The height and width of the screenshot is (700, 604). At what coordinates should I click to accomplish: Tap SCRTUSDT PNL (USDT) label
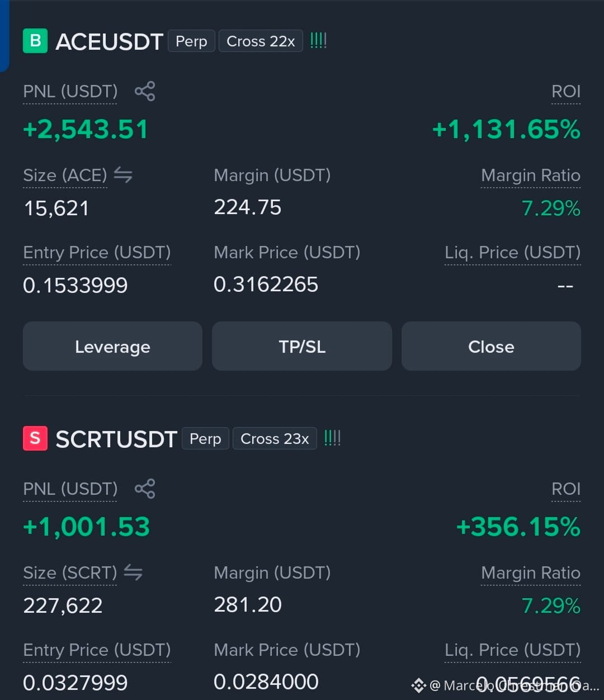(x=70, y=489)
